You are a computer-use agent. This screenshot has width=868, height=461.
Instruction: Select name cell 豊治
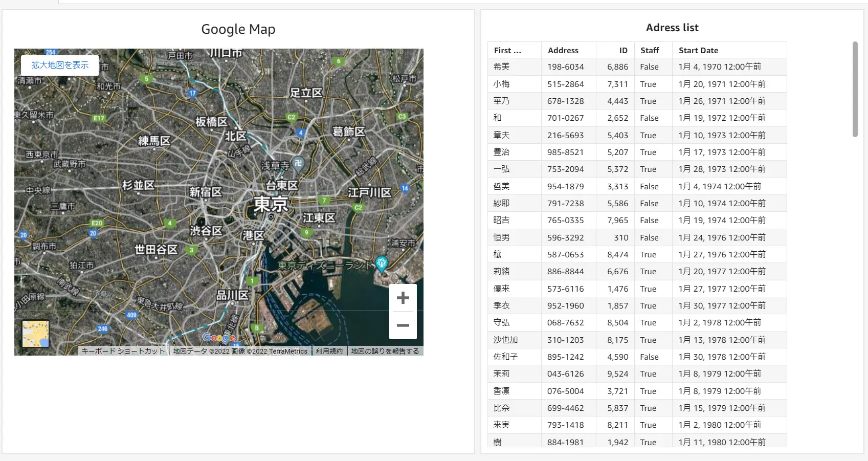(x=515, y=152)
